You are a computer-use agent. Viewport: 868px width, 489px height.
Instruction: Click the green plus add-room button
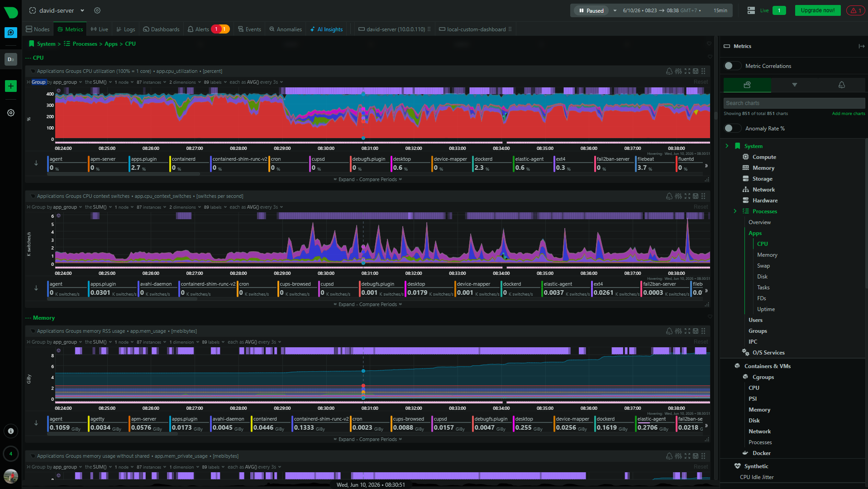click(x=11, y=86)
